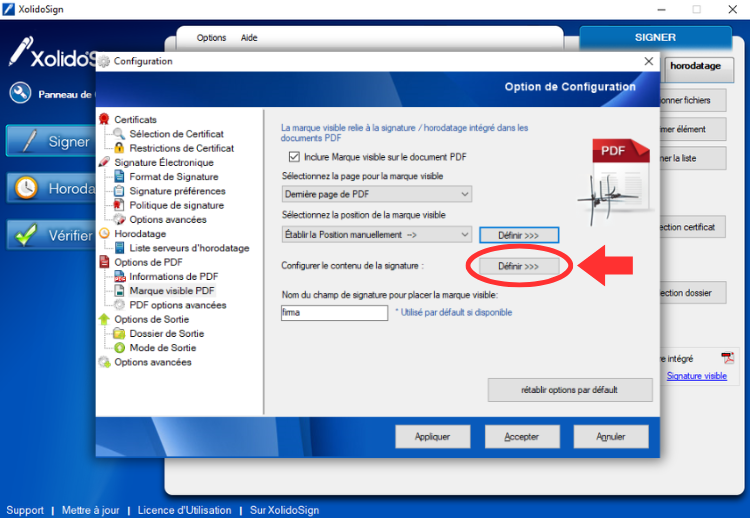The image size is (750, 518).
Task: Open Sur XolidoSign footer link
Action: [284, 510]
